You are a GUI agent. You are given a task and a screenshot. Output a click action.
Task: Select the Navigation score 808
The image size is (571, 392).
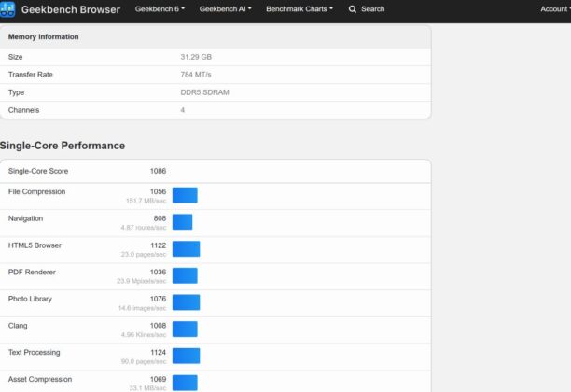160,218
